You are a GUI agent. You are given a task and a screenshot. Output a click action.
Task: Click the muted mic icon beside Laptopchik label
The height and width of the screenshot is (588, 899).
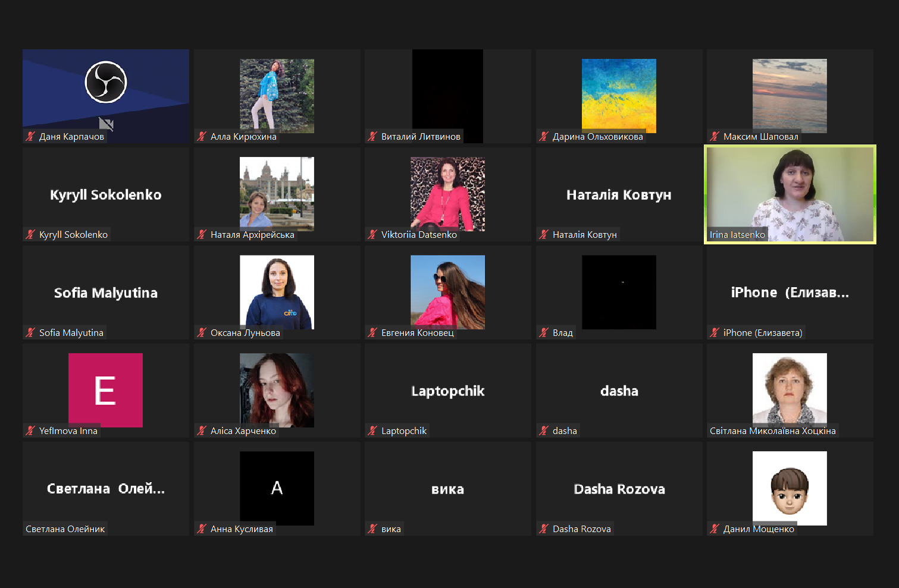coord(372,430)
